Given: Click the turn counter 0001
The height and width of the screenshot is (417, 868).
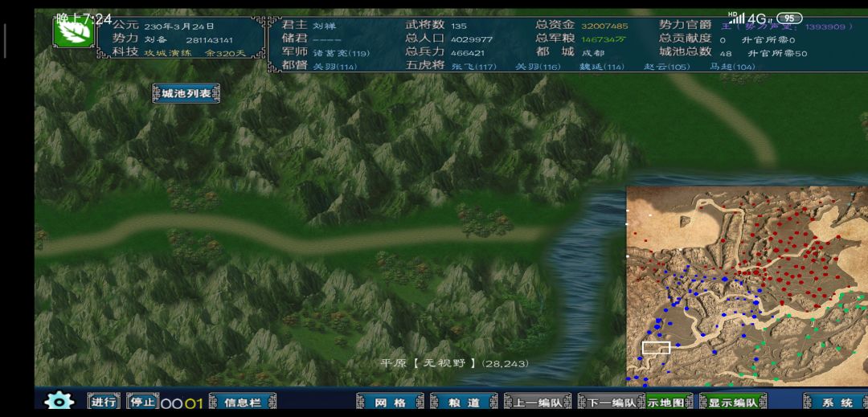Looking at the screenshot, I should coord(182,403).
